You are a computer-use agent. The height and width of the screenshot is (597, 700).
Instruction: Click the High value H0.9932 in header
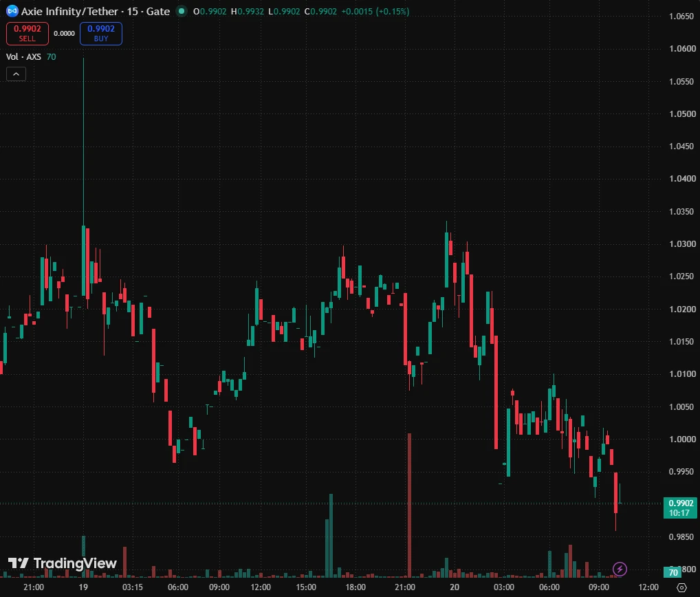(248, 11)
